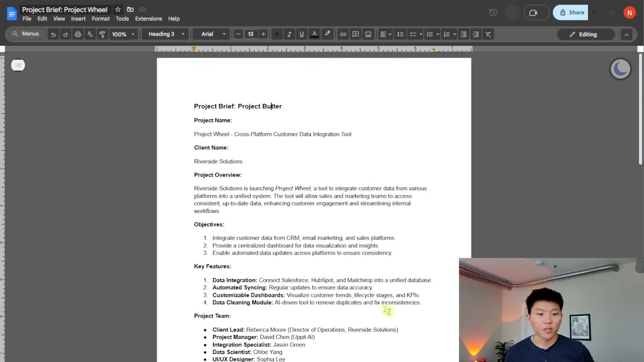
Task: Add a comment using the toolbar icon
Action: (x=356, y=34)
